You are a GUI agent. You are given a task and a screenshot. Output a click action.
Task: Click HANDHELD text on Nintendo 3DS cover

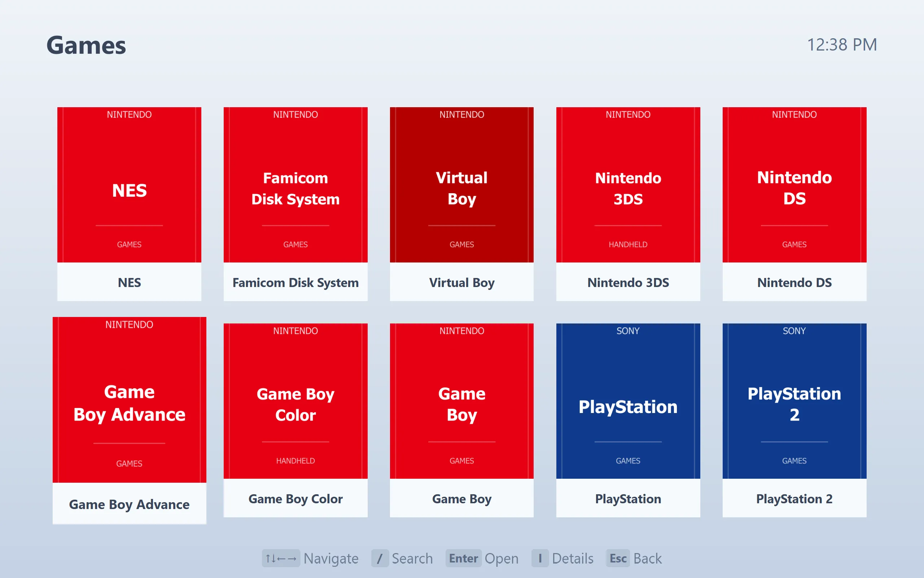click(x=628, y=244)
